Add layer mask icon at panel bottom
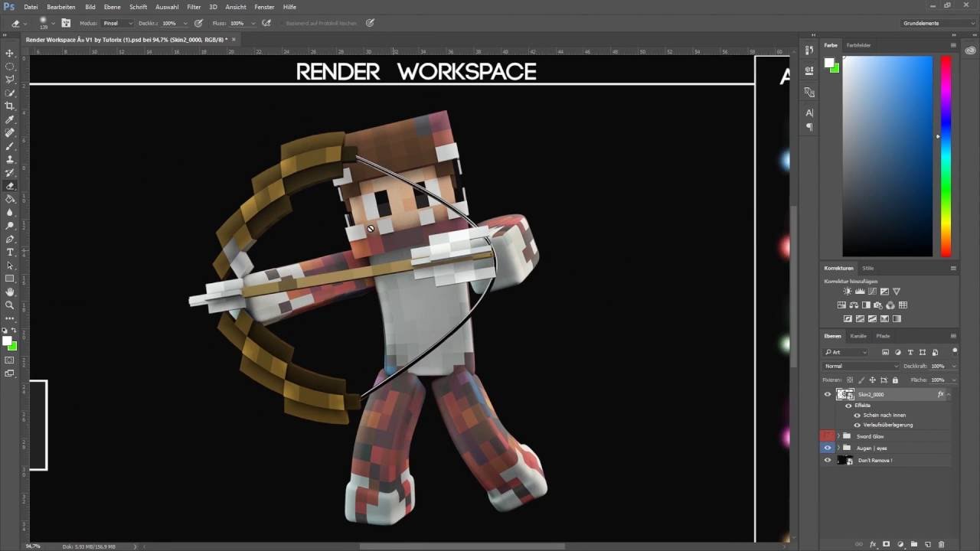The image size is (980, 551). pyautogui.click(x=887, y=544)
